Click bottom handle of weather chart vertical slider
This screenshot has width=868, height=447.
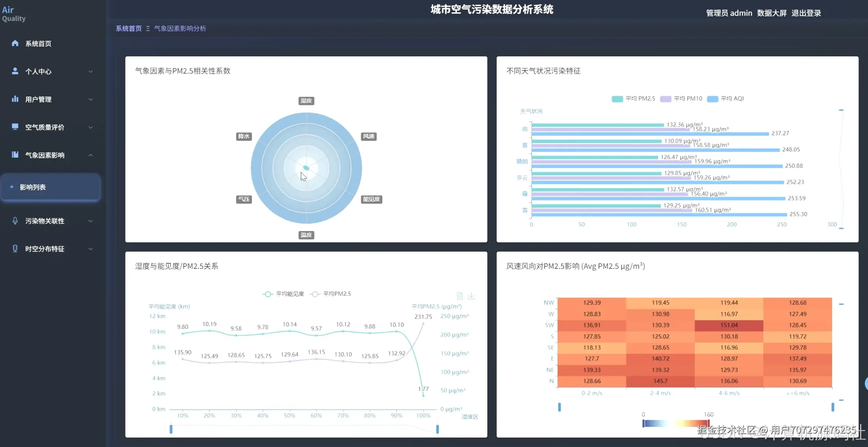click(841, 228)
